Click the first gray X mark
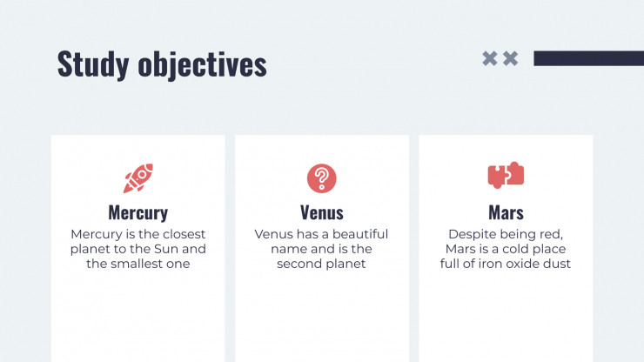644x362 pixels. click(490, 58)
